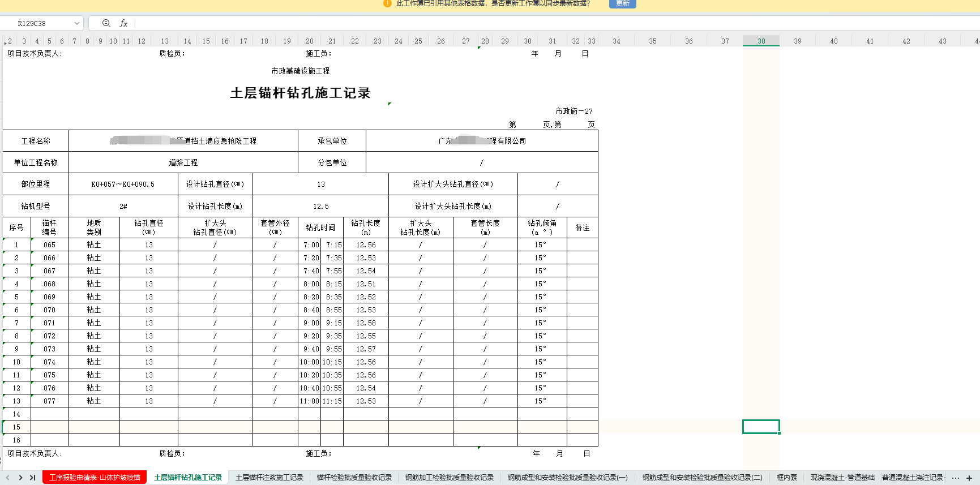Open 钢筋加工检验批质量验收记录 sheet tab
This screenshot has height=485, width=980.
click(x=450, y=478)
